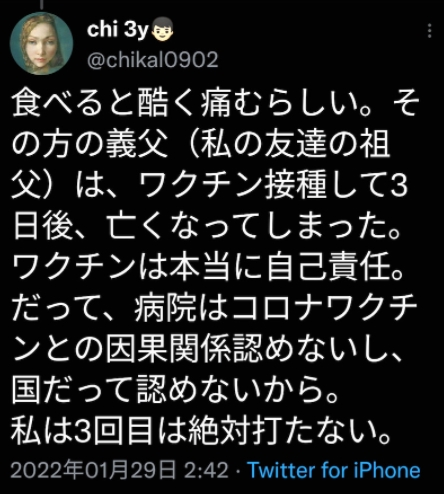This screenshot has width=444, height=494.
Task: Tap the sentence ワクチンは本当に自己責任
Action: tap(207, 266)
